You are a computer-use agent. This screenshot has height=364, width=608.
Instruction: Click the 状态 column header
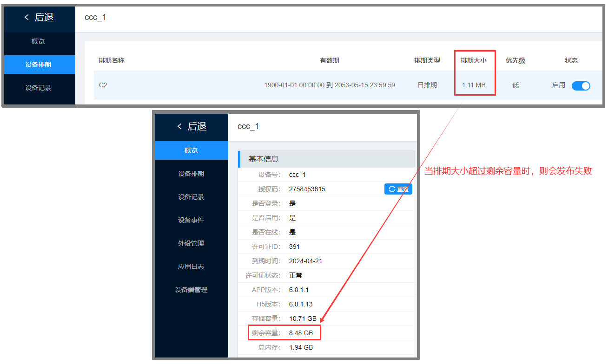(571, 60)
